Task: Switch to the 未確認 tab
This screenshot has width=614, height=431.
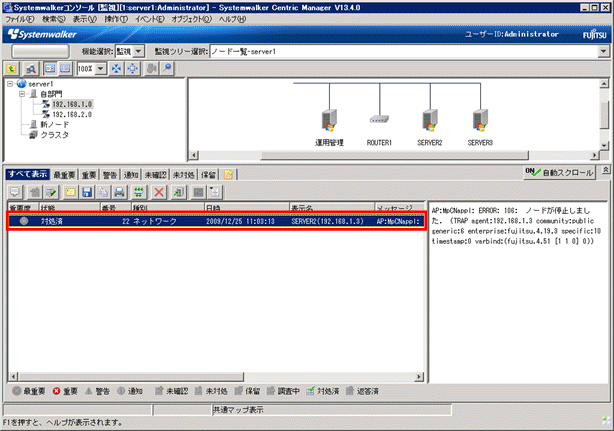Action: pyautogui.click(x=155, y=175)
